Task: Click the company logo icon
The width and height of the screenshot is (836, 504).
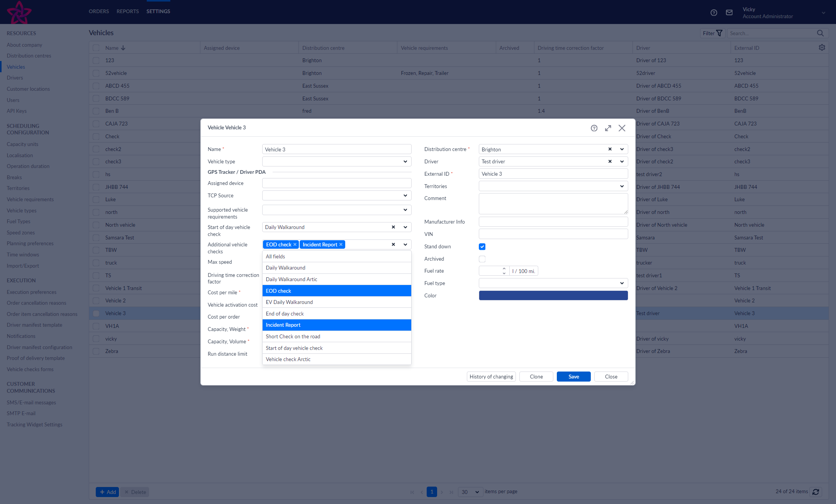Action: coord(19,12)
